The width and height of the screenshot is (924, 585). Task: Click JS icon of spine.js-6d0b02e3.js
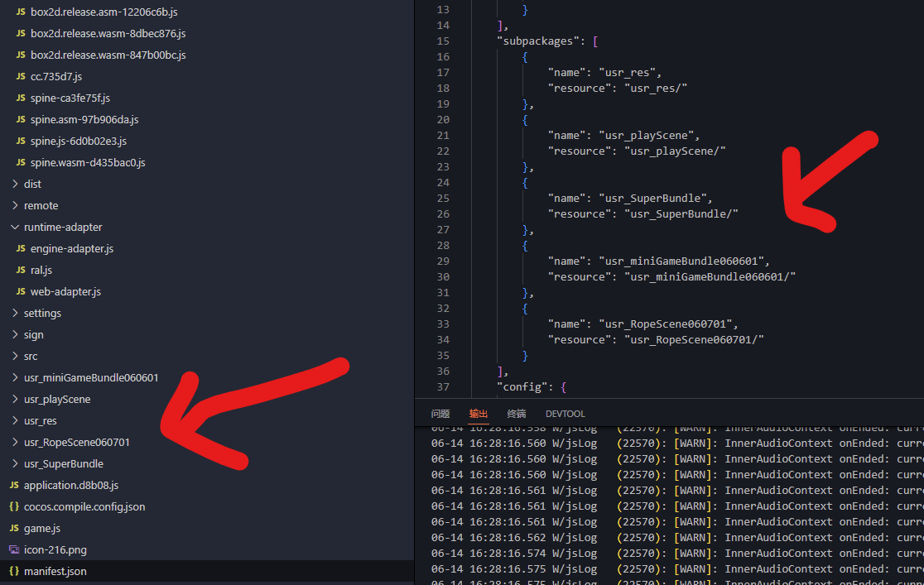[x=21, y=141]
